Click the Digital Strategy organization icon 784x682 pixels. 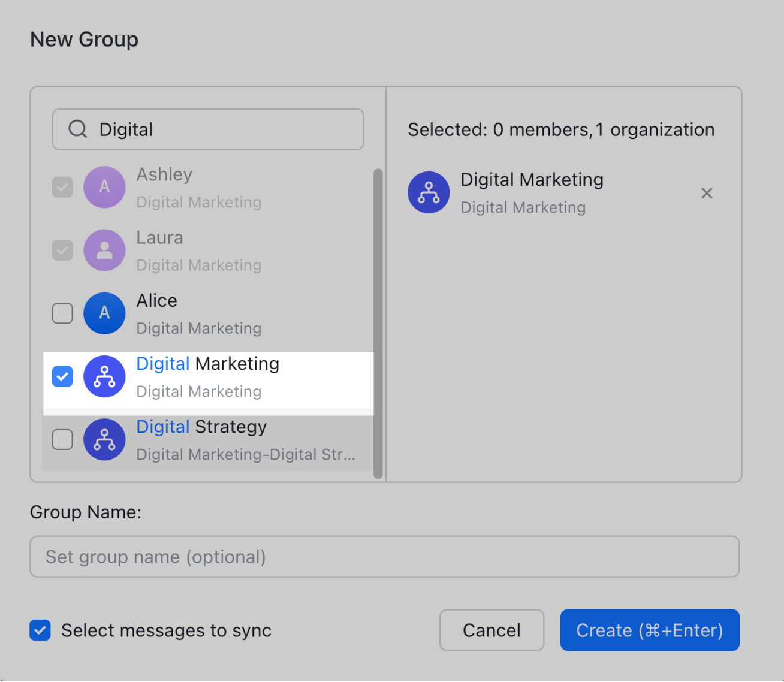click(x=104, y=439)
